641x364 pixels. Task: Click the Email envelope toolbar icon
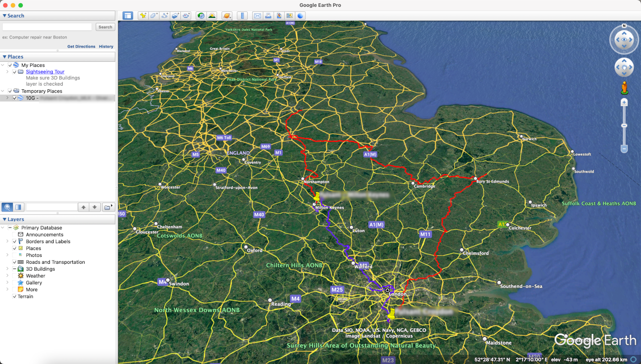257,16
